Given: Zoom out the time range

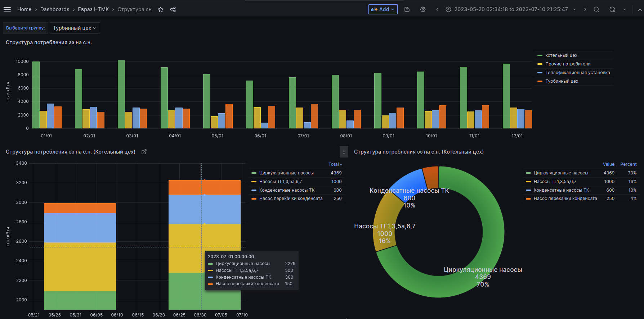Looking at the screenshot, I should 596,9.
